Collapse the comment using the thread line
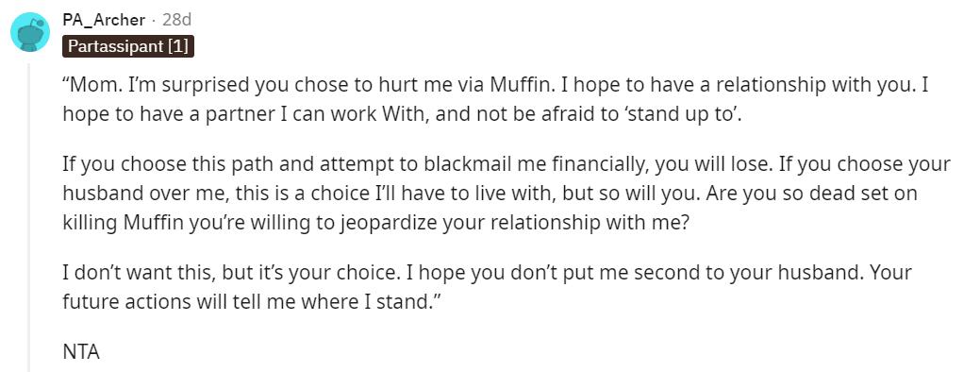The height and width of the screenshot is (372, 980). click(28, 215)
